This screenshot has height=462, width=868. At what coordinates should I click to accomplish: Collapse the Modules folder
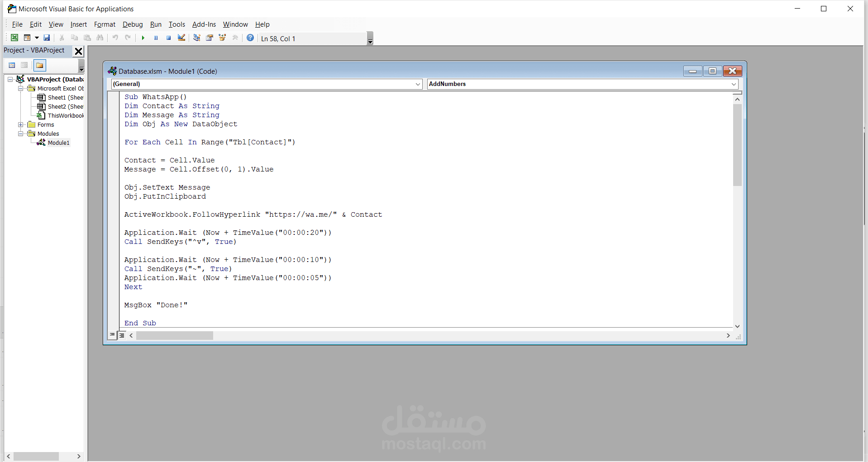click(20, 133)
